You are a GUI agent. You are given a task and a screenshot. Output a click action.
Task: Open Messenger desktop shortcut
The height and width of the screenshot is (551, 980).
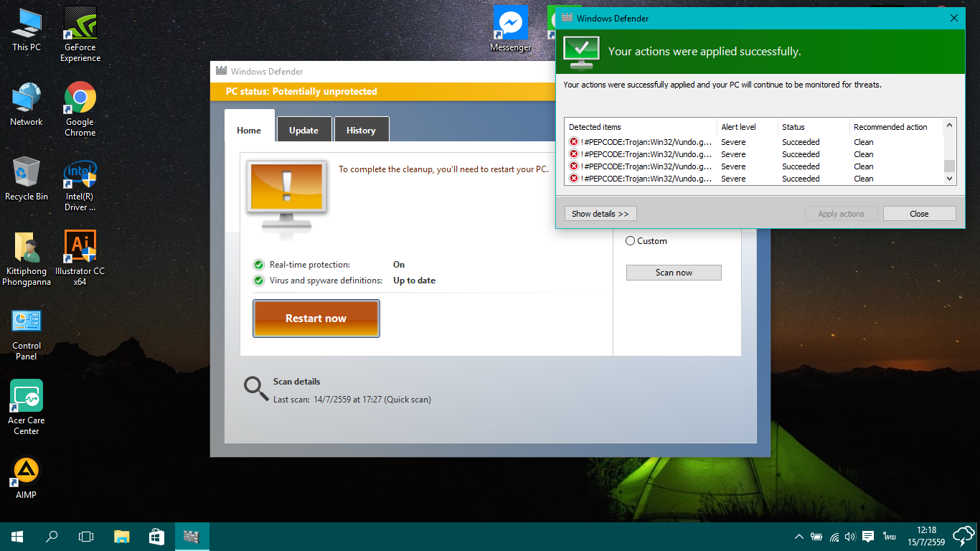pyautogui.click(x=511, y=29)
